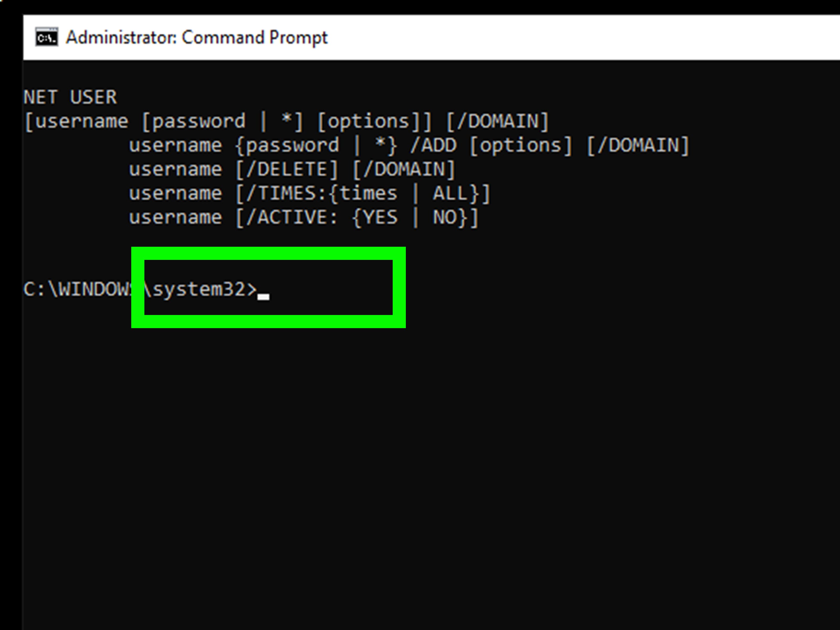Click the NET USER heading text

click(70, 97)
